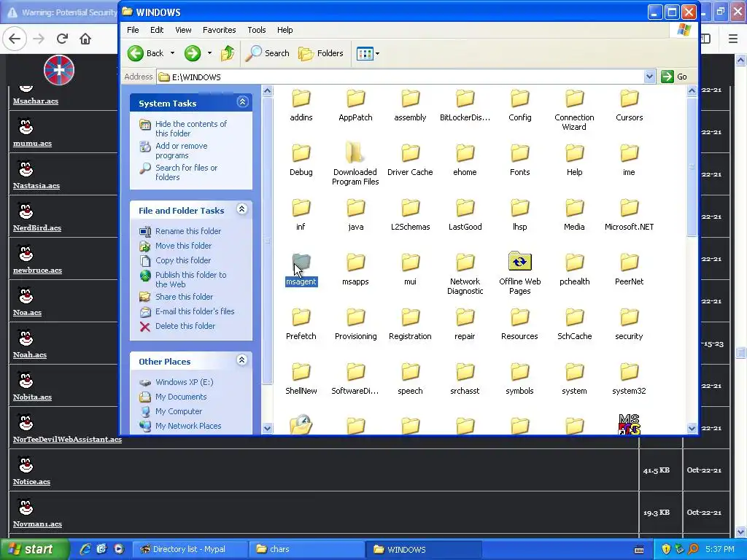Open the Microsoft.NET folder
Image resolution: width=747 pixels, height=560 pixels.
pyautogui.click(x=629, y=215)
